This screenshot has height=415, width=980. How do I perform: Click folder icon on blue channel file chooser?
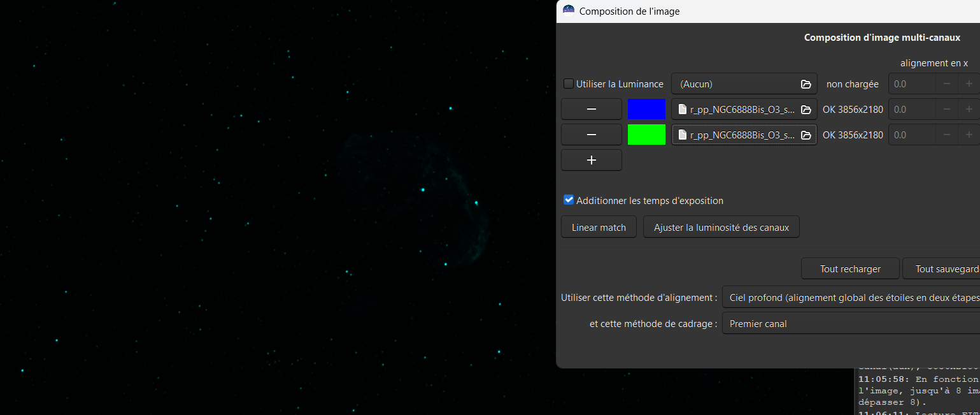(806, 110)
